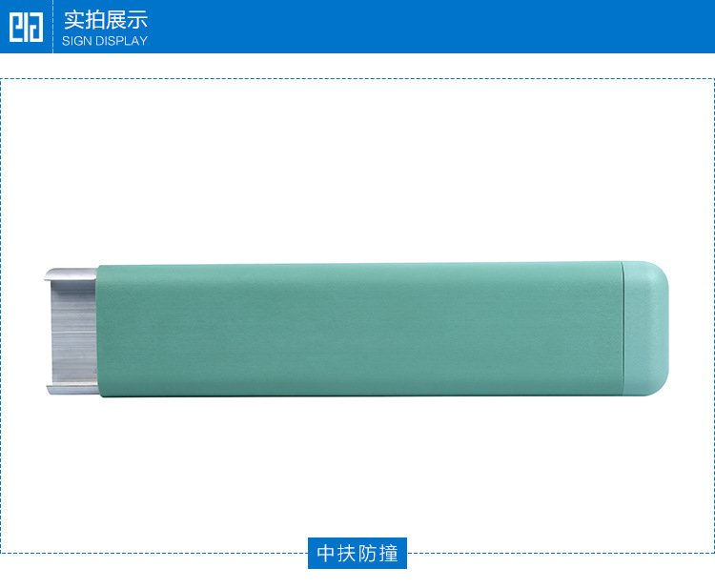This screenshot has width=715, height=588.
Task: Click the seam between cap and rail body
Action: [622, 328]
